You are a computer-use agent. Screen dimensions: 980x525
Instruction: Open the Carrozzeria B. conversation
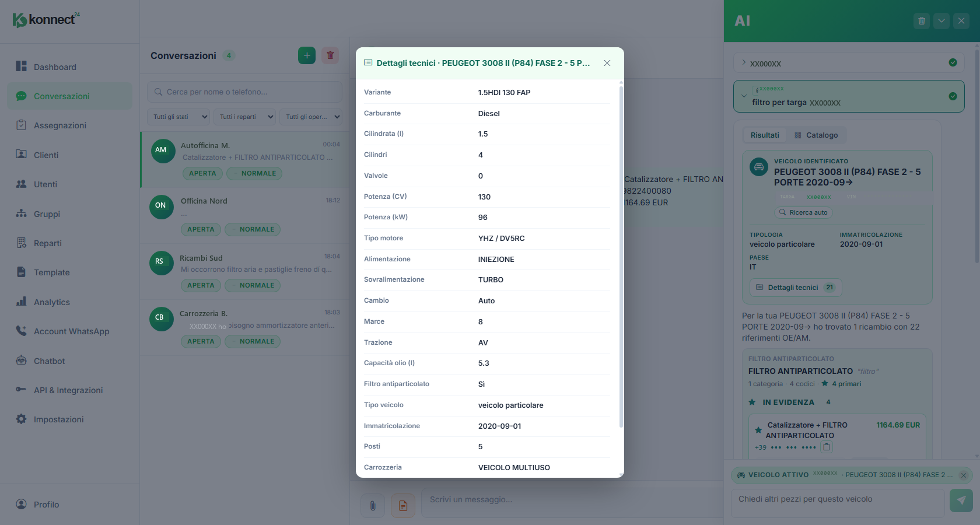pos(245,328)
